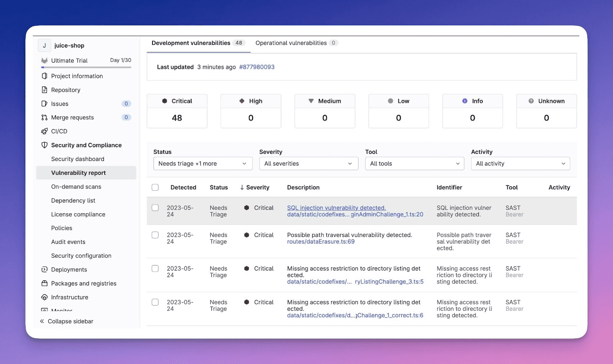Tick the select-all checkbox in table header

[155, 187]
